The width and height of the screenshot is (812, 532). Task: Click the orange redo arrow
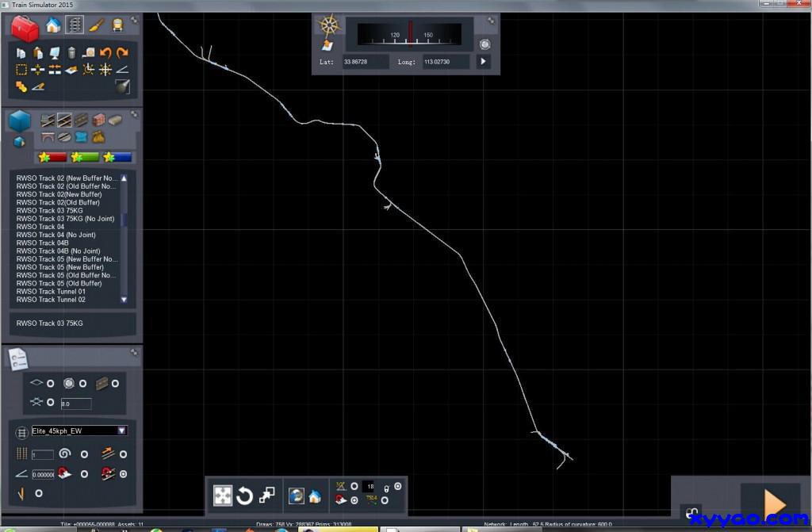tap(122, 52)
